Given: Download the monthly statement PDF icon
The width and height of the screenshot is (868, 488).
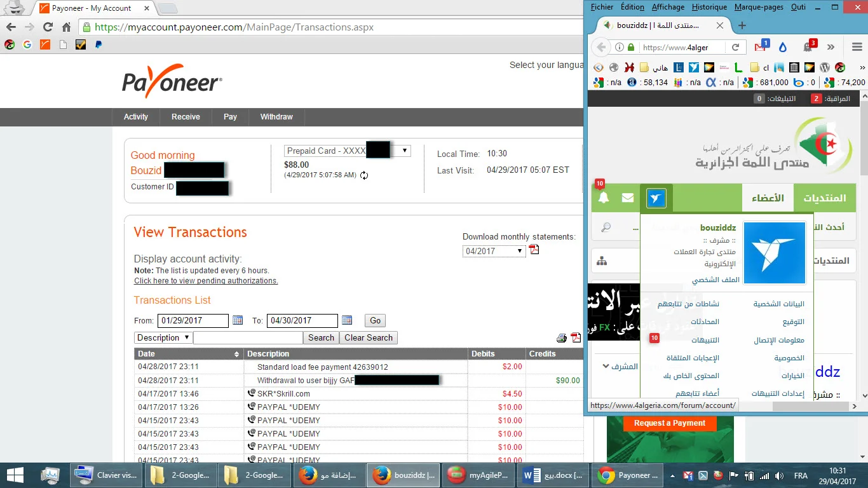Looking at the screenshot, I should tap(534, 250).
